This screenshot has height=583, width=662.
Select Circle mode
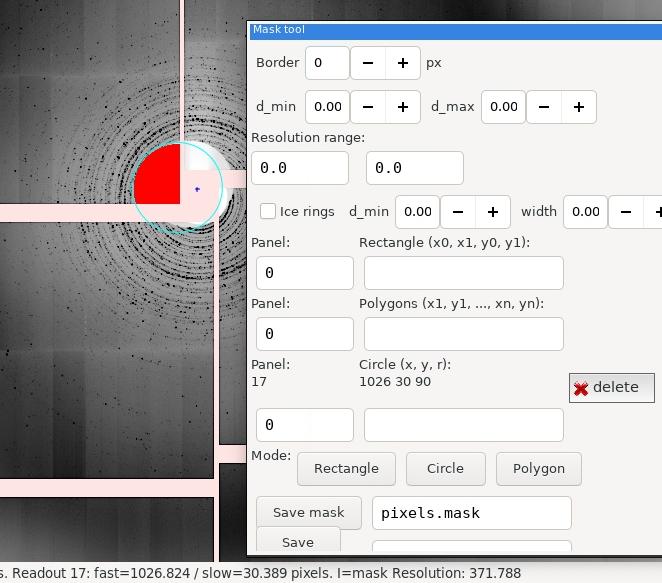pyautogui.click(x=445, y=469)
